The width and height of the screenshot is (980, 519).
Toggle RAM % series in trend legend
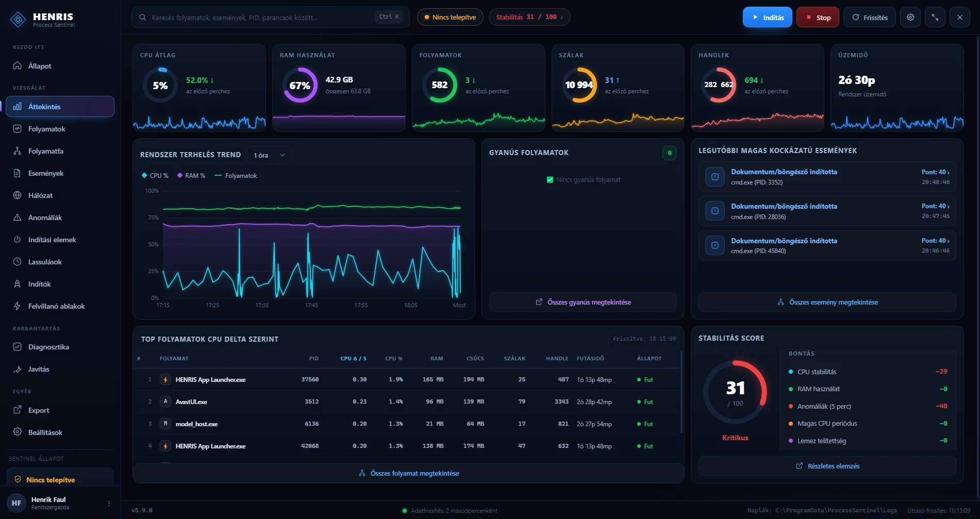tap(191, 176)
